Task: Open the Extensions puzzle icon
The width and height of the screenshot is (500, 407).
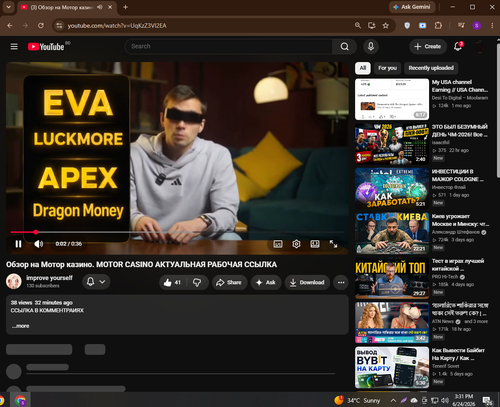Action: (x=438, y=26)
